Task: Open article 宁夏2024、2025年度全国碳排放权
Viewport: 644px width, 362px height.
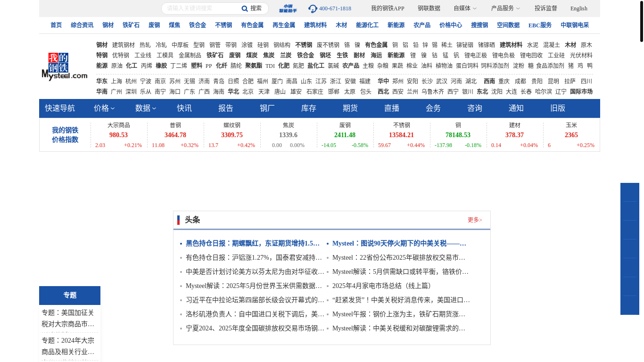Action: 255,328
